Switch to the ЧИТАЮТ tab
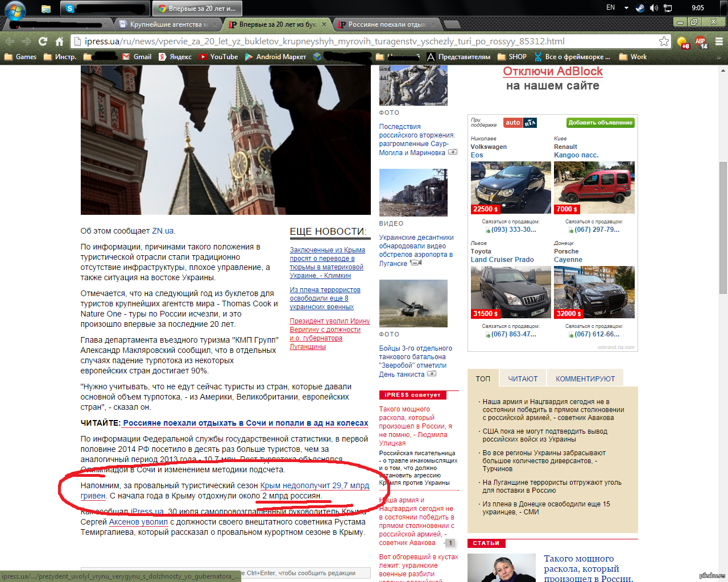 coord(523,379)
